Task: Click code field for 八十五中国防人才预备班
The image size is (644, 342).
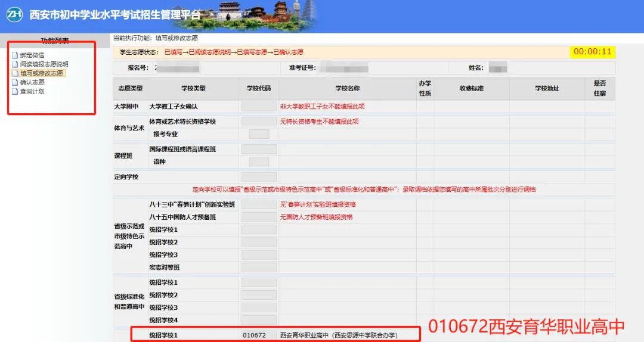Action: 259,217
